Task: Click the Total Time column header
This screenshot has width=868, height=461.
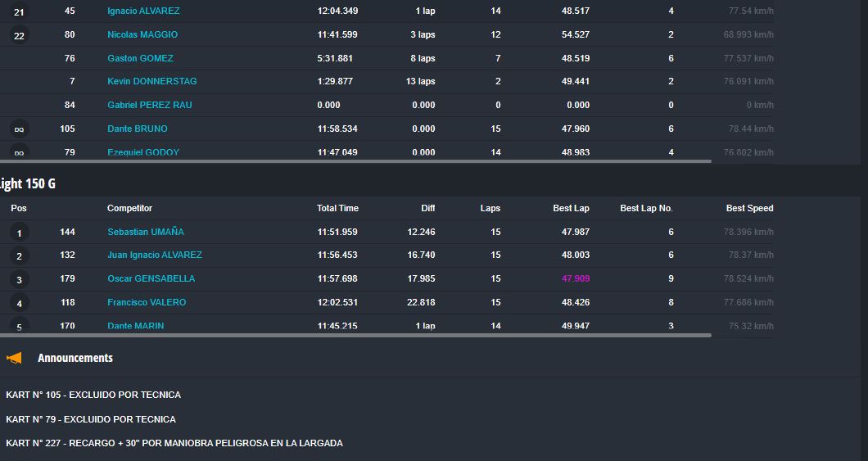Action: click(337, 208)
